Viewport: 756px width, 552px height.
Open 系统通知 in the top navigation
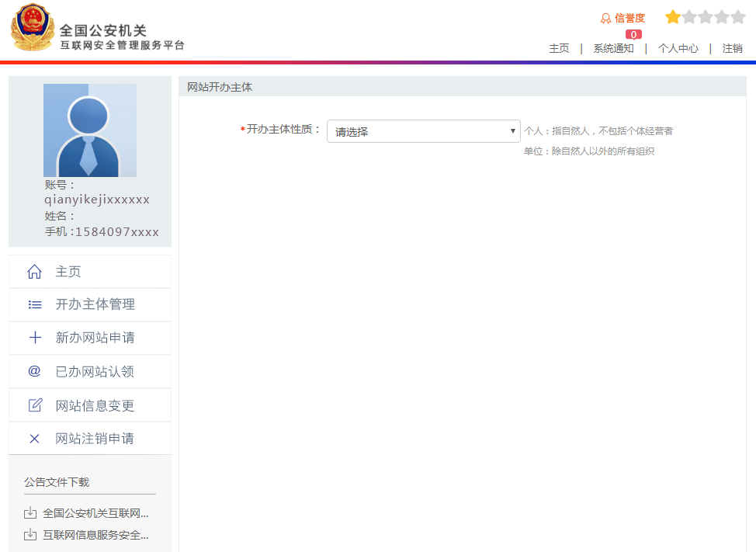612,48
